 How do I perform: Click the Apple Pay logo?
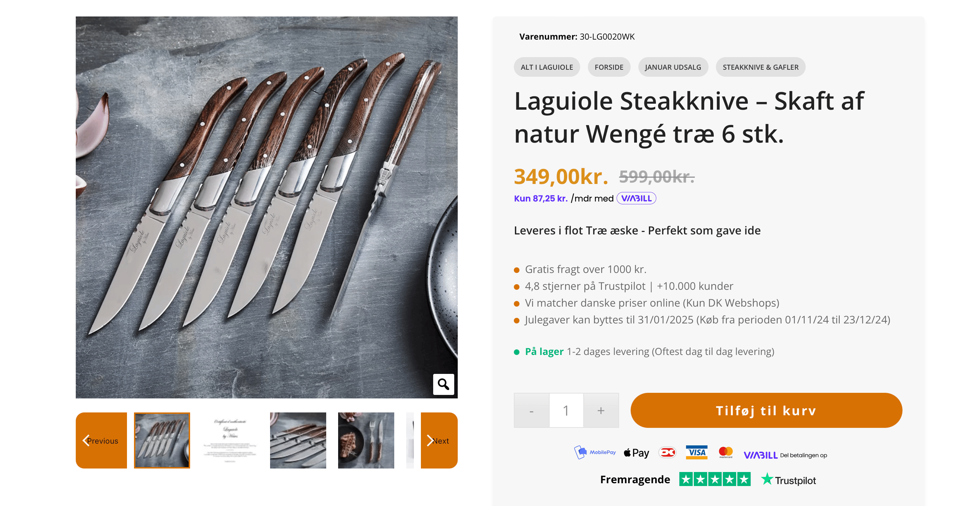[637, 453]
